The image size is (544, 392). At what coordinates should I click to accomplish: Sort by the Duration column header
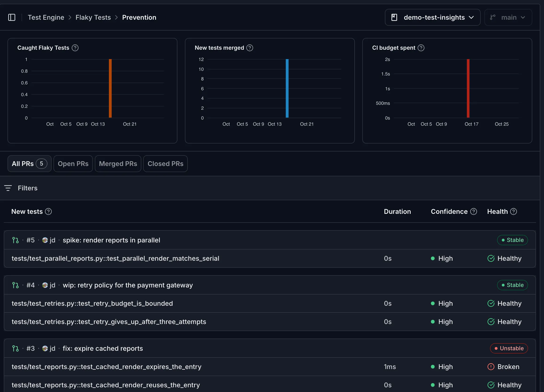[397, 211]
